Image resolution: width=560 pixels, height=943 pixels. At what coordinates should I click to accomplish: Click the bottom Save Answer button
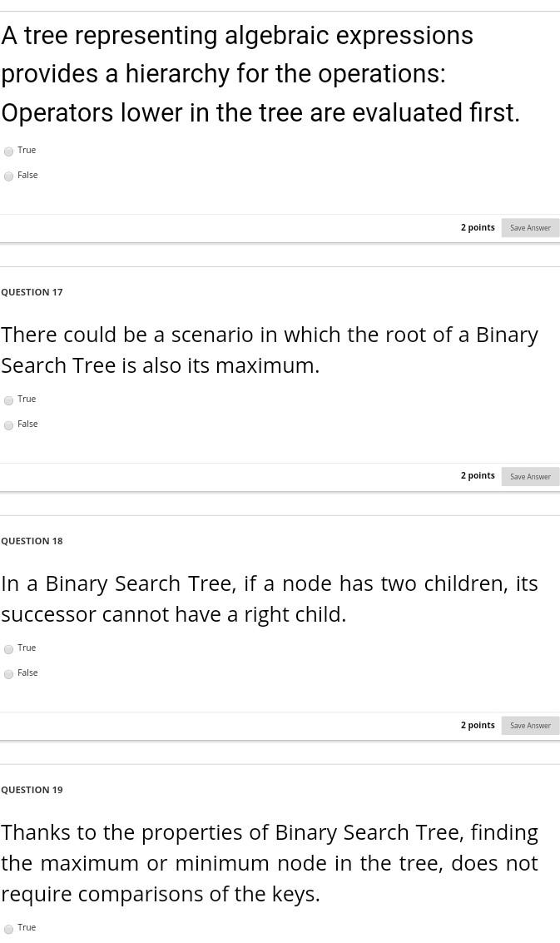point(530,725)
